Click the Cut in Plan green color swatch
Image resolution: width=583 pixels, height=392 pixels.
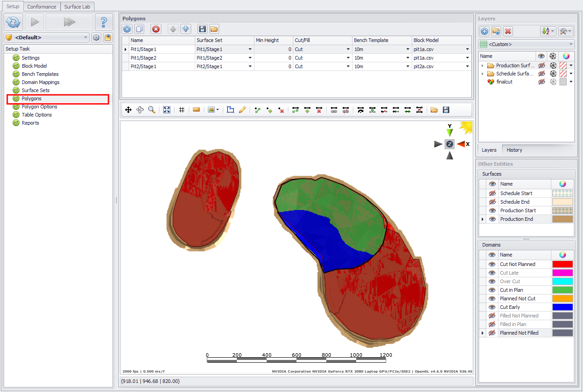pos(562,290)
